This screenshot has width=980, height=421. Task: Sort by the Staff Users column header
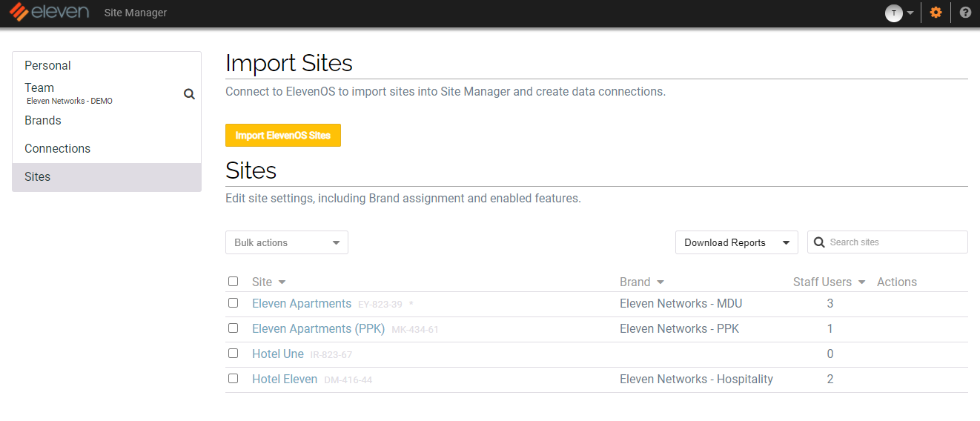pyautogui.click(x=829, y=282)
